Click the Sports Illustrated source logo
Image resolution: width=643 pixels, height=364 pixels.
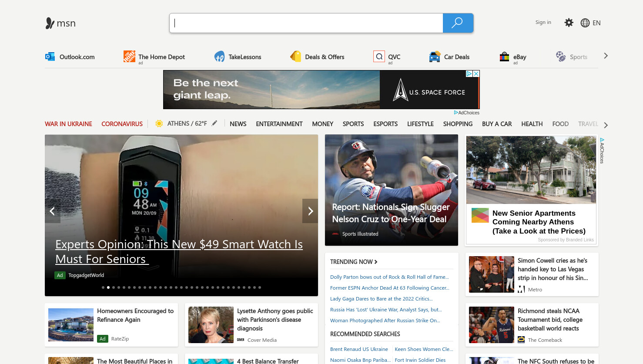(335, 234)
